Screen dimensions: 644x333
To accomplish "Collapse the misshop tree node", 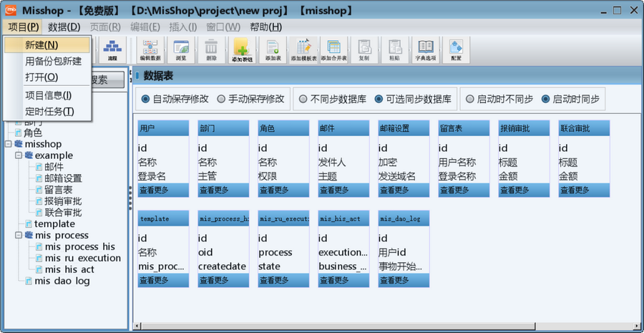I will [x=8, y=145].
